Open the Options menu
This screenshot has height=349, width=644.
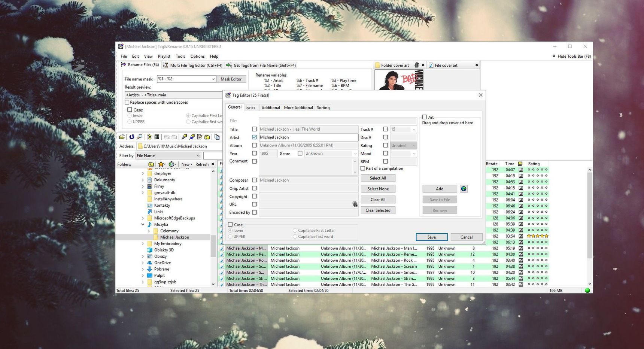197,56
